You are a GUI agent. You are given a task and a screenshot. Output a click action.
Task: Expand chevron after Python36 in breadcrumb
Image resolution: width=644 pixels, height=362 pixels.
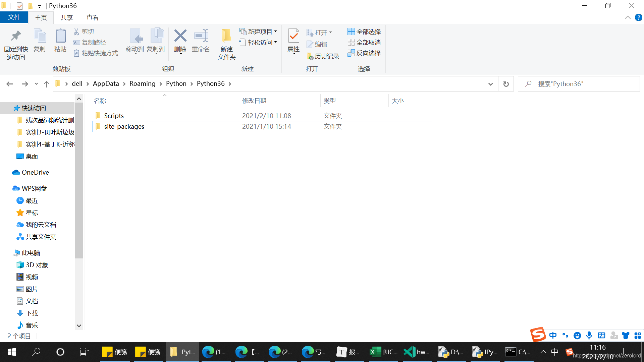[230, 84]
